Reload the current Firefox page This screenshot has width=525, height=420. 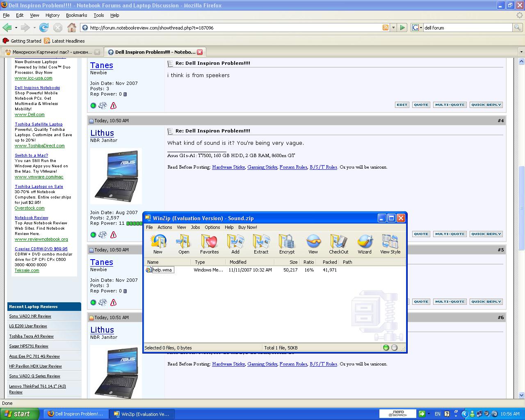coord(44,27)
